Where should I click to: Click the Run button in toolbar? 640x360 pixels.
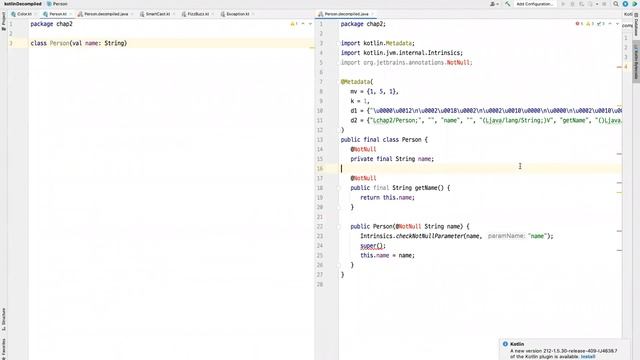[x=563, y=4]
